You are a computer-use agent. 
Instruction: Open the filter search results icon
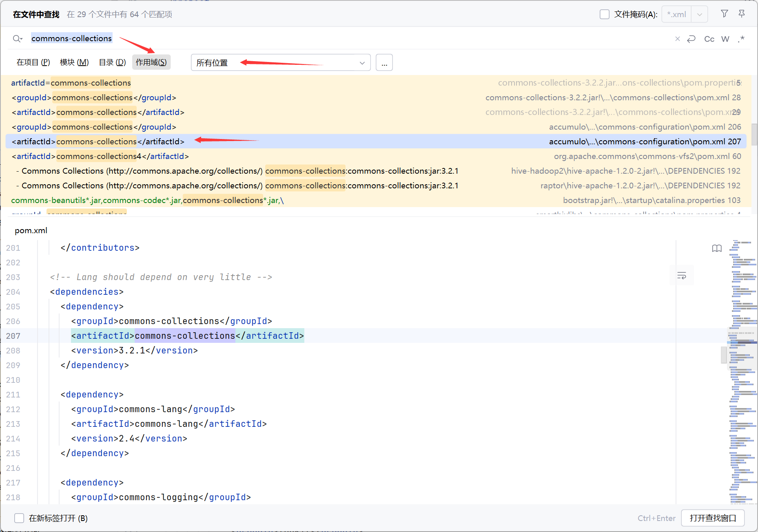725,14
